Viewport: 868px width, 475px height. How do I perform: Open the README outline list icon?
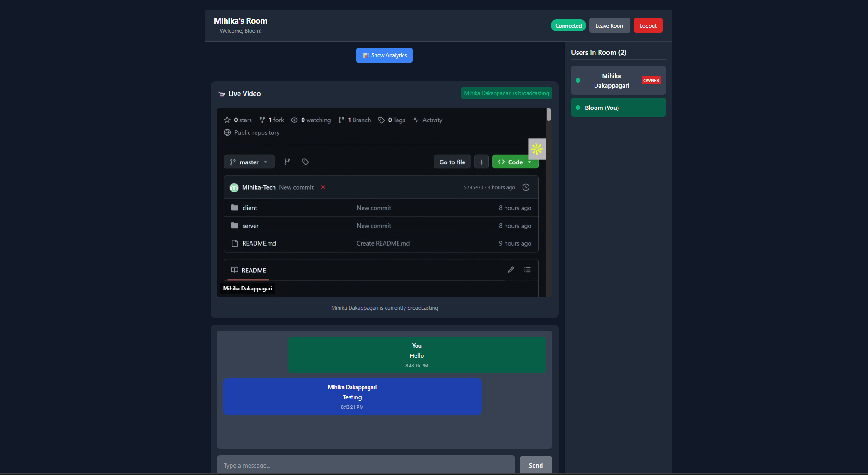point(528,270)
